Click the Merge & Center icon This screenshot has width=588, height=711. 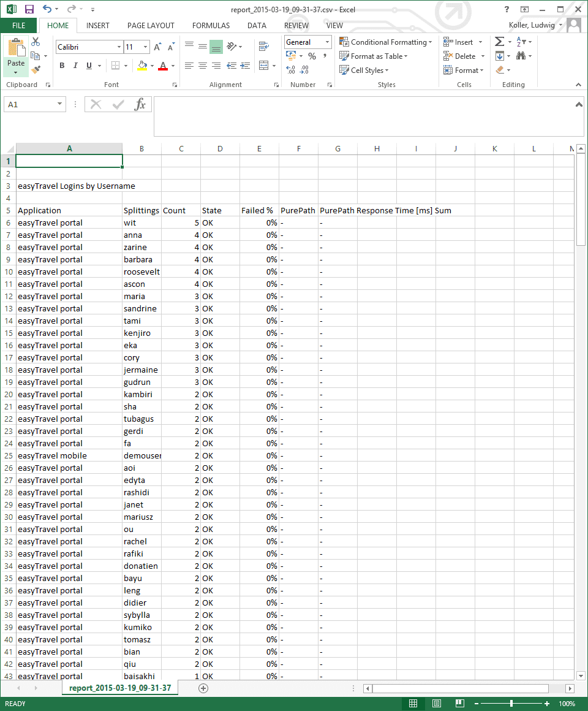pyautogui.click(x=263, y=66)
